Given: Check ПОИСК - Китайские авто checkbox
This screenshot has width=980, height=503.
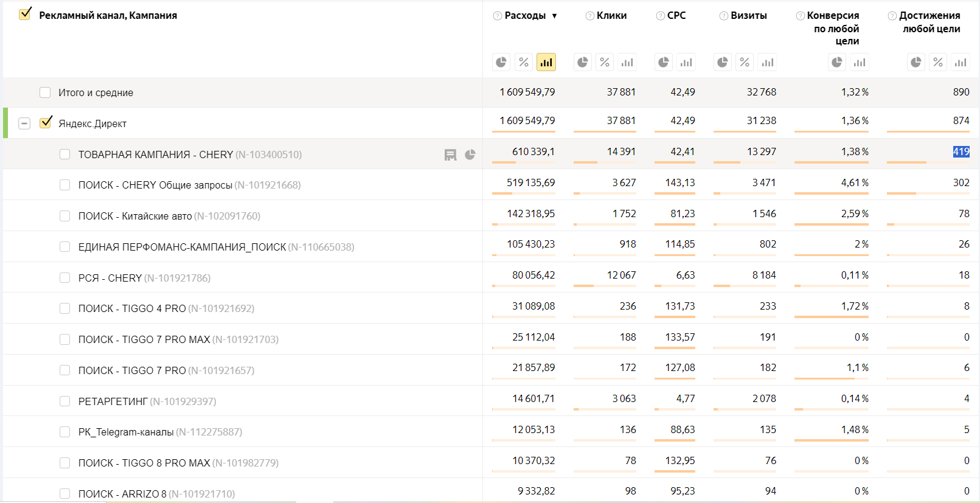Looking at the screenshot, I should pyautogui.click(x=64, y=216).
